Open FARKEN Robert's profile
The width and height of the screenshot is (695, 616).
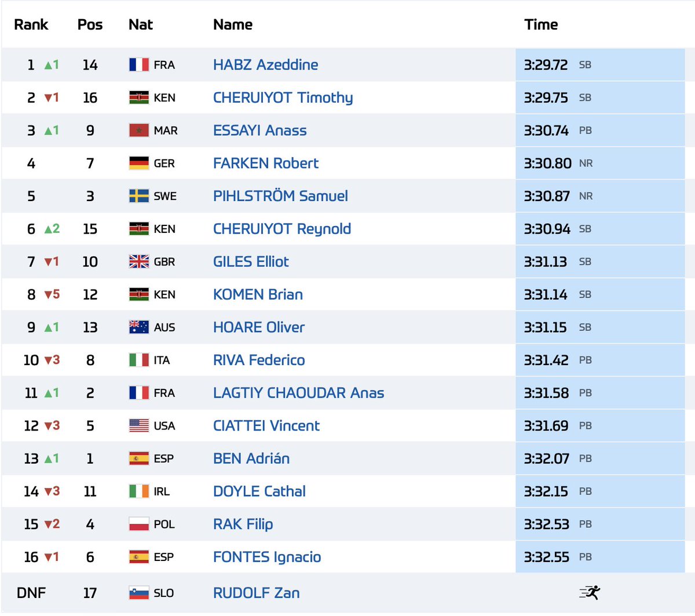266,163
